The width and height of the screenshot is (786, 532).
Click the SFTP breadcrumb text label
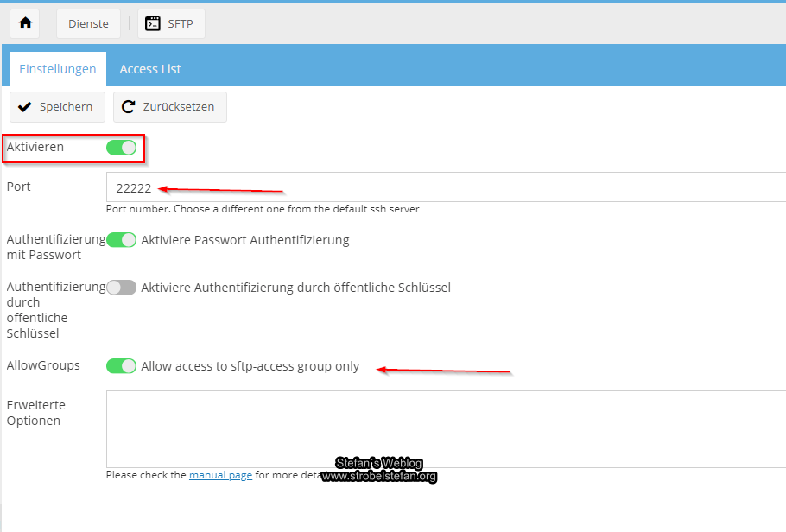point(181,23)
